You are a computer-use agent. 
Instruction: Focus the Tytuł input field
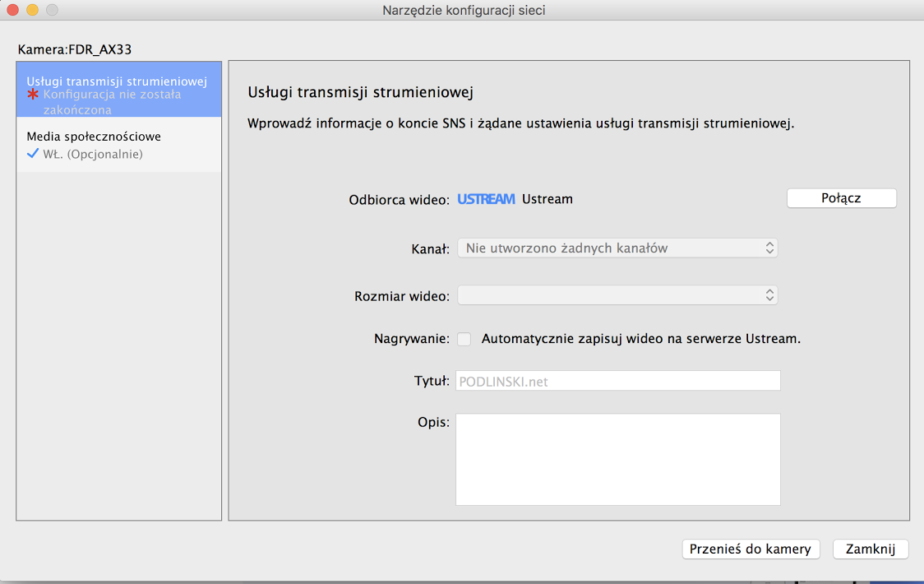click(617, 381)
